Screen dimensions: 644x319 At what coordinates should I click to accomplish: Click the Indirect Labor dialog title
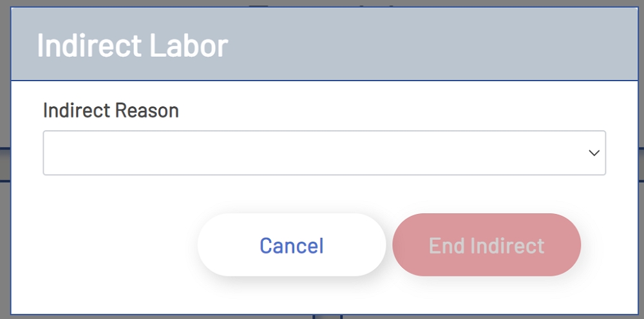[133, 46]
